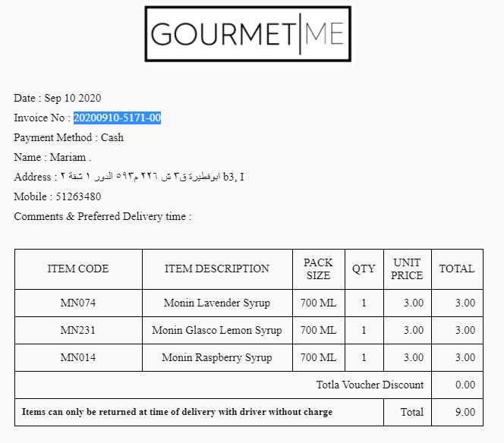Screen dimensions: 504x443
Task: Click the ITEM CODE column header
Action: [78, 269]
